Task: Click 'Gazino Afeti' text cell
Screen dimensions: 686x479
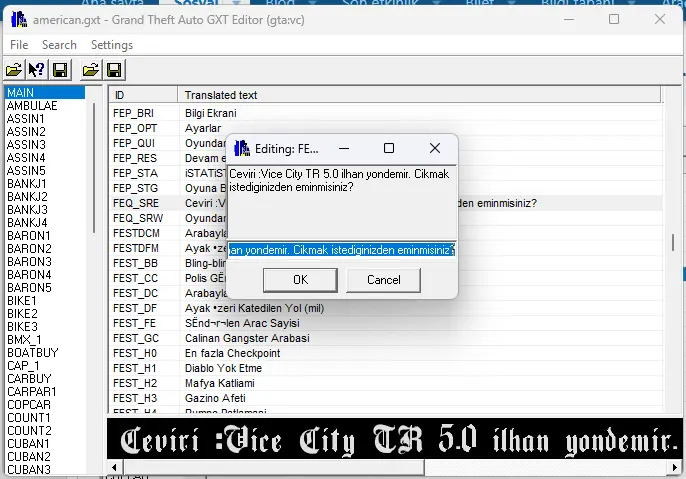Action: point(215,398)
